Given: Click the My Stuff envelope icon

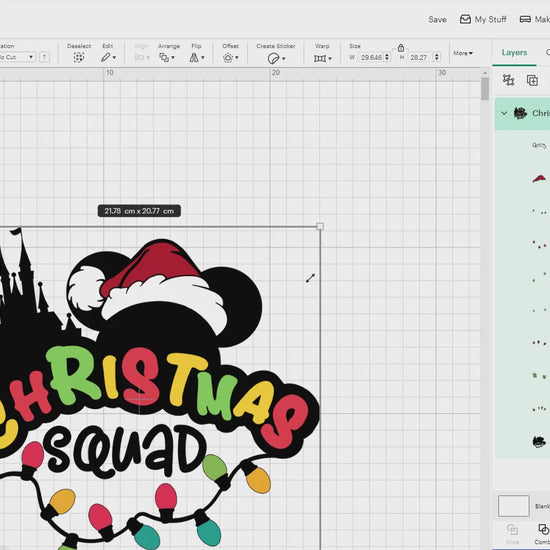Looking at the screenshot, I should [465, 19].
